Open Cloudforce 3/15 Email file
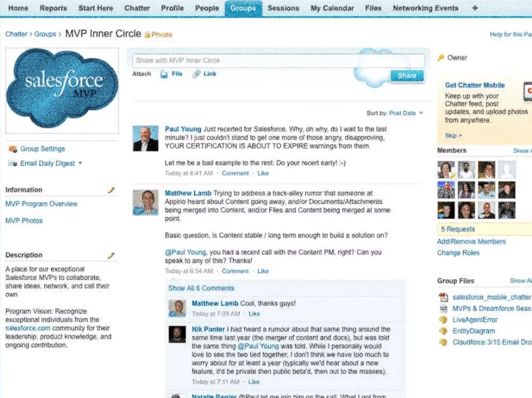Viewport: 532px width, 398px height. pyautogui.click(x=492, y=342)
